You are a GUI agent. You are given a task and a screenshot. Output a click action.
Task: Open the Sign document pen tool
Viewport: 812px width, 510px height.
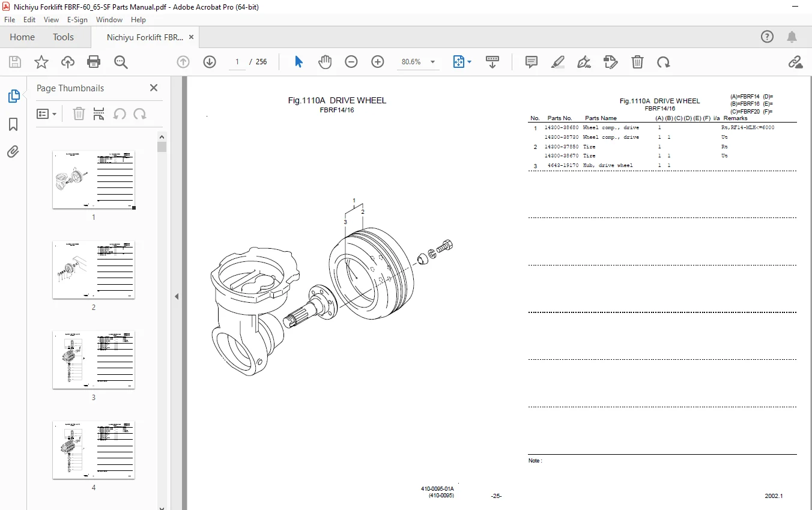[x=584, y=62]
